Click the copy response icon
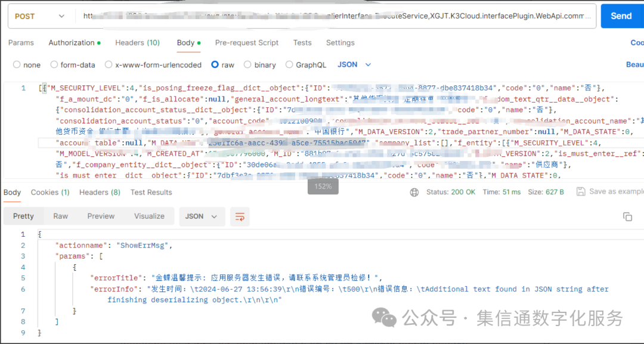 pyautogui.click(x=627, y=217)
